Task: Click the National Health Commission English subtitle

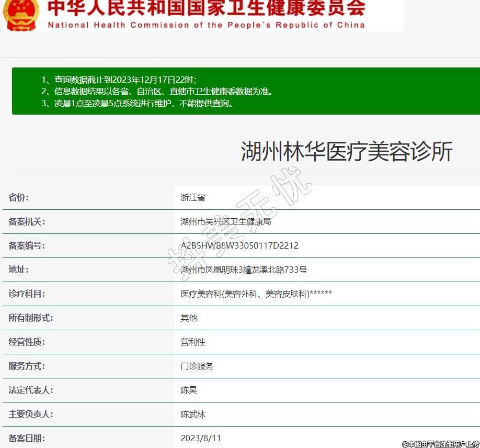Action: 206,25
